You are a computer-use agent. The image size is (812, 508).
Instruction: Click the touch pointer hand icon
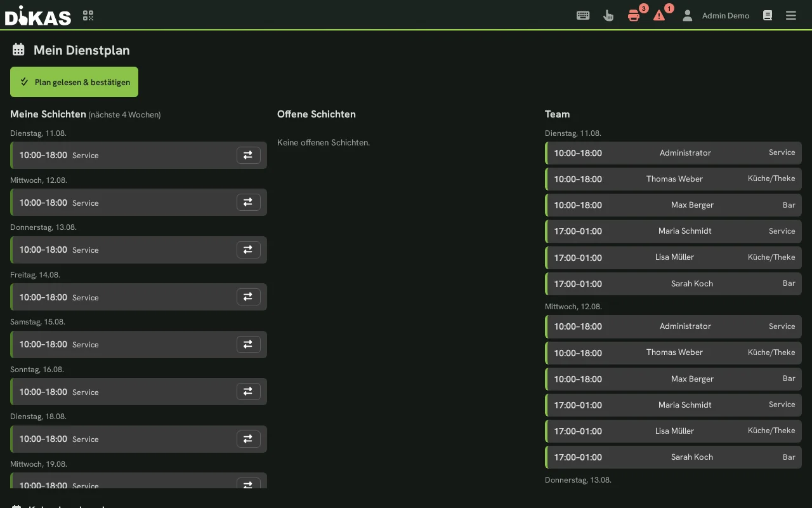608,16
